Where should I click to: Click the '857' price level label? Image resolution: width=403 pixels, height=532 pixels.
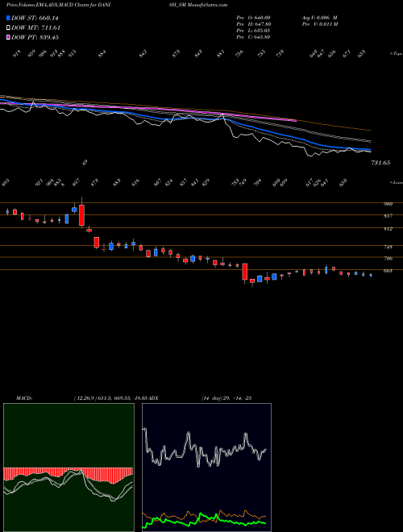tap(388, 216)
